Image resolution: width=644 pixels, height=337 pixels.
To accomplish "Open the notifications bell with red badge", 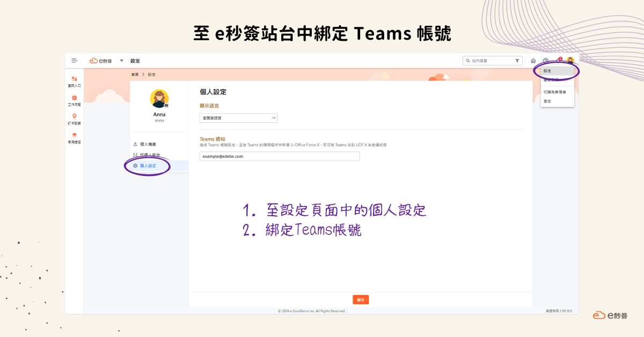I will [x=558, y=61].
